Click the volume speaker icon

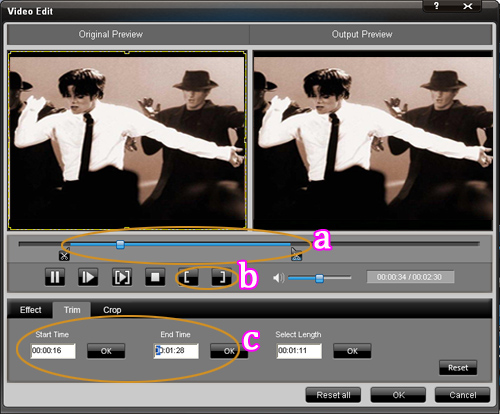point(279,277)
